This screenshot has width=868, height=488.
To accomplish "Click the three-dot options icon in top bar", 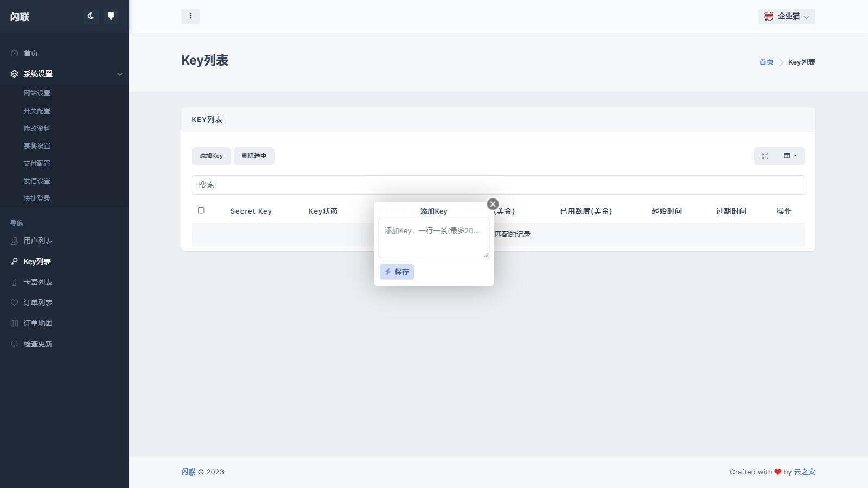I will coord(190,16).
